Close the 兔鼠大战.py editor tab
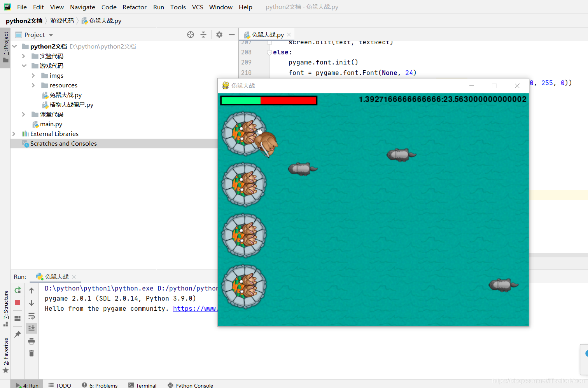 (289, 35)
